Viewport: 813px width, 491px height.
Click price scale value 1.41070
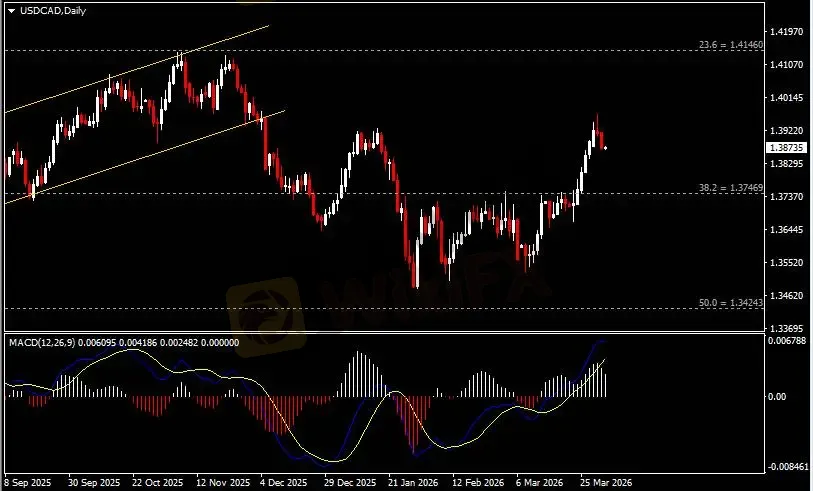coord(786,65)
